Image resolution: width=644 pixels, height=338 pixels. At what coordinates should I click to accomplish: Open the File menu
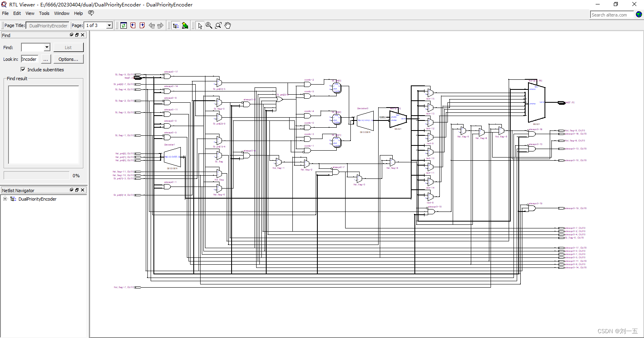pyautogui.click(x=5, y=13)
